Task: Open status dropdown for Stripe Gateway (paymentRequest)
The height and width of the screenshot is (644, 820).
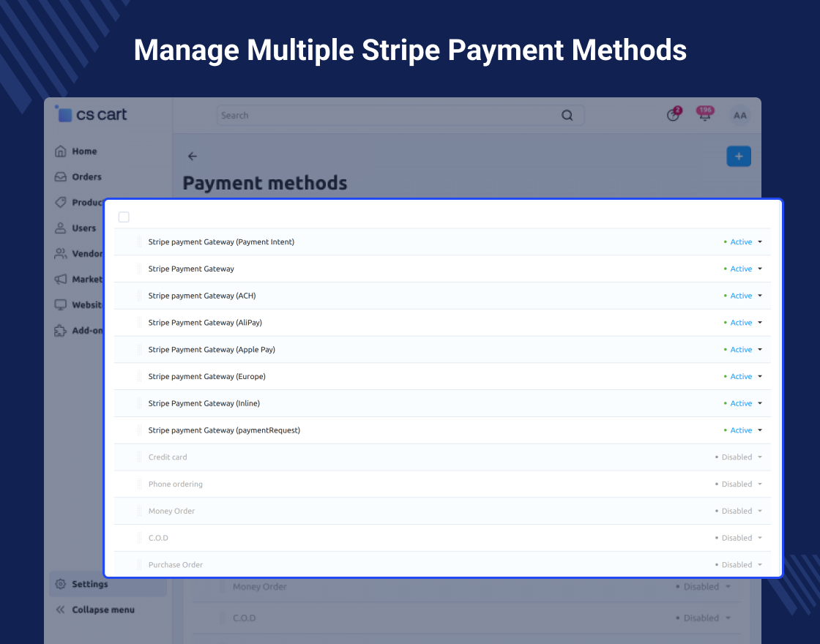Action: [x=742, y=430]
